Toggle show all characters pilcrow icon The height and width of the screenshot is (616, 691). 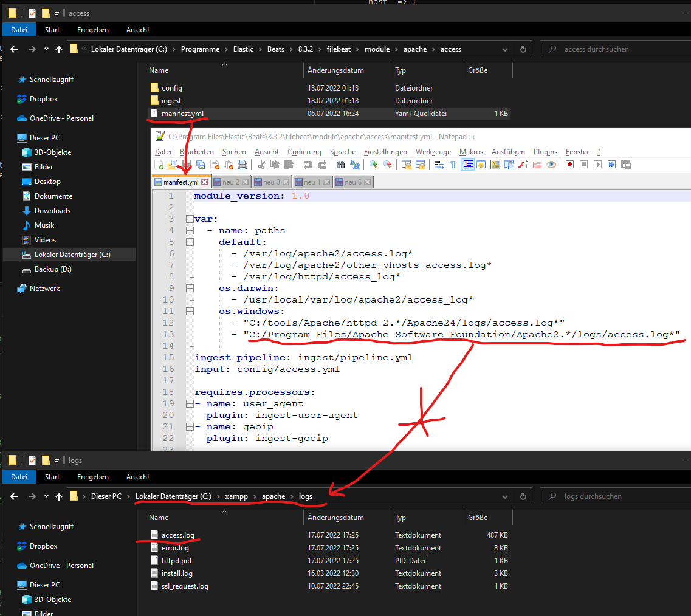point(453,165)
